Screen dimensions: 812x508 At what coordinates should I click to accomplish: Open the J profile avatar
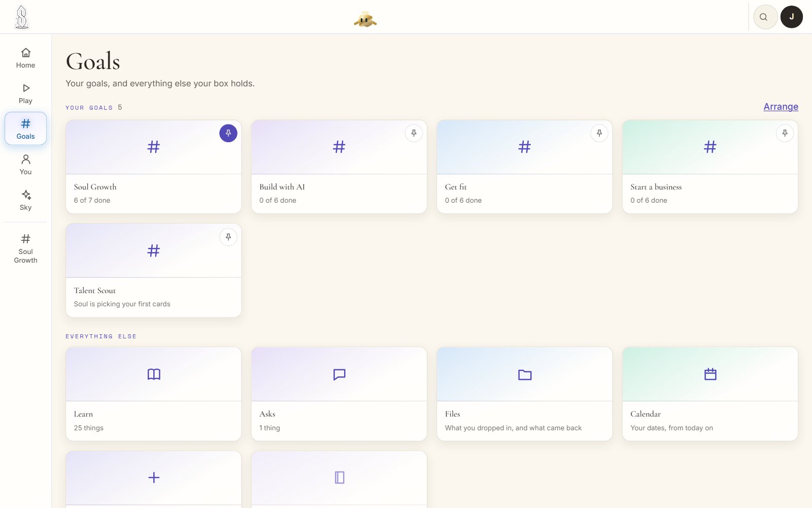792,17
